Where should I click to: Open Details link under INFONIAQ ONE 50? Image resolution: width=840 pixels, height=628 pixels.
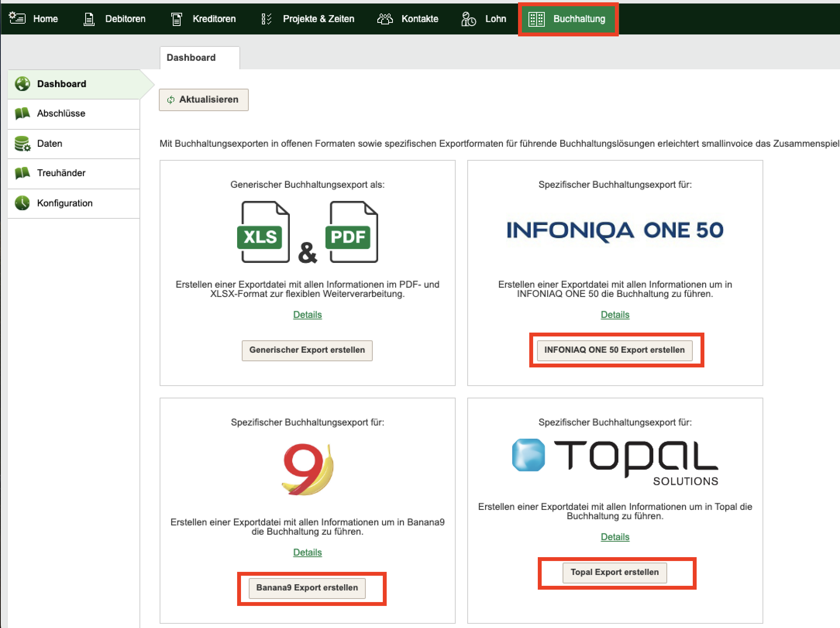[615, 315]
